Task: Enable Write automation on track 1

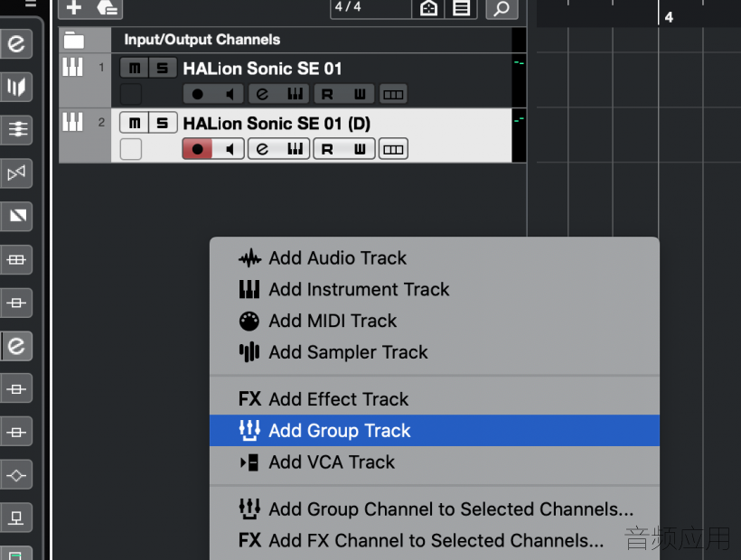Action: [360, 95]
